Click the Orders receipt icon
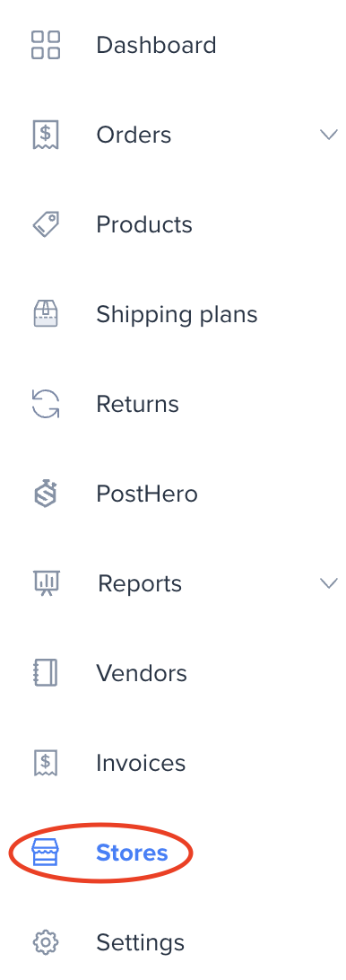This screenshot has height=980, width=346. tap(46, 135)
